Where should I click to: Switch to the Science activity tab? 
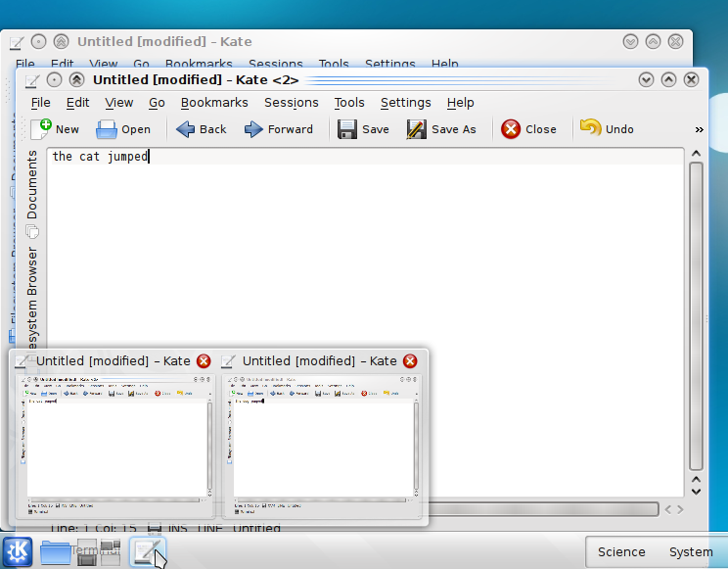(621, 551)
